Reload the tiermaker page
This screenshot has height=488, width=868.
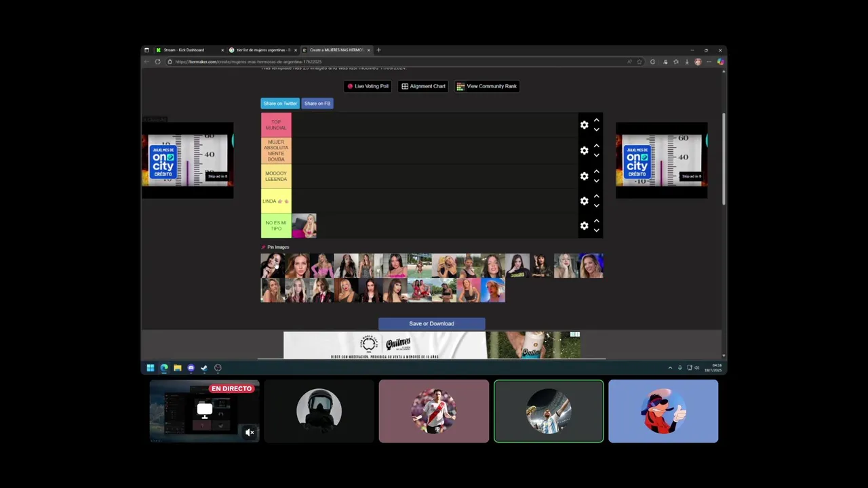(x=157, y=62)
